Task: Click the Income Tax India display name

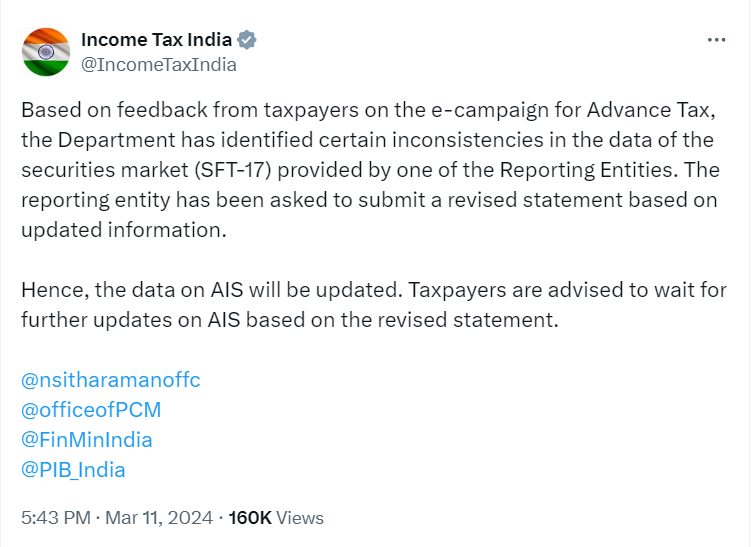Action: pyautogui.click(x=155, y=41)
